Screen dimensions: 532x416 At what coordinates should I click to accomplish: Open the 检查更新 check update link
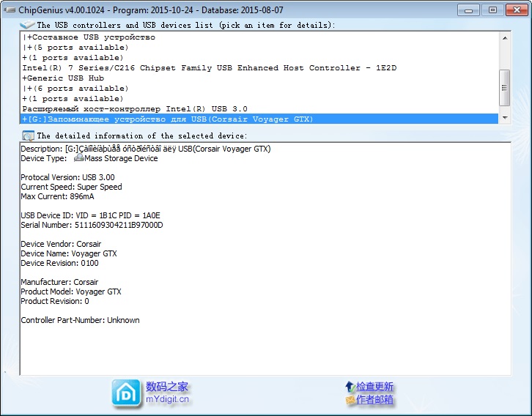[374, 387]
